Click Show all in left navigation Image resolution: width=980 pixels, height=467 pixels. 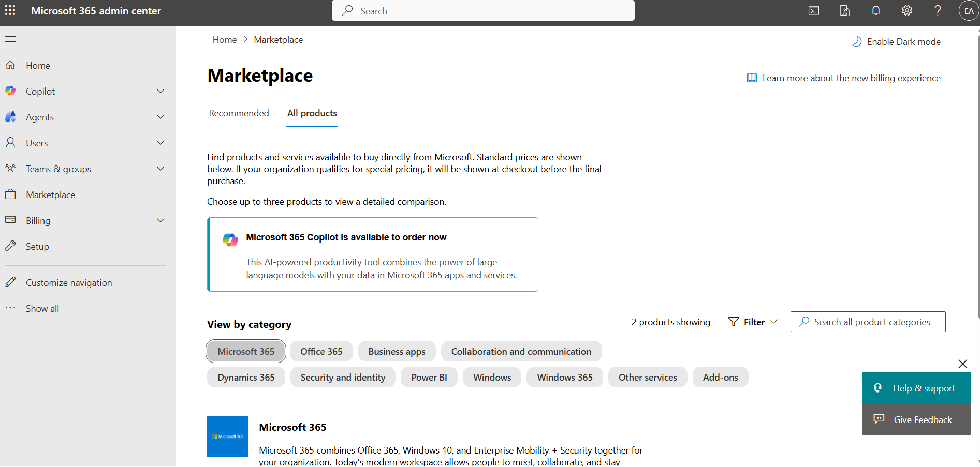(x=42, y=309)
